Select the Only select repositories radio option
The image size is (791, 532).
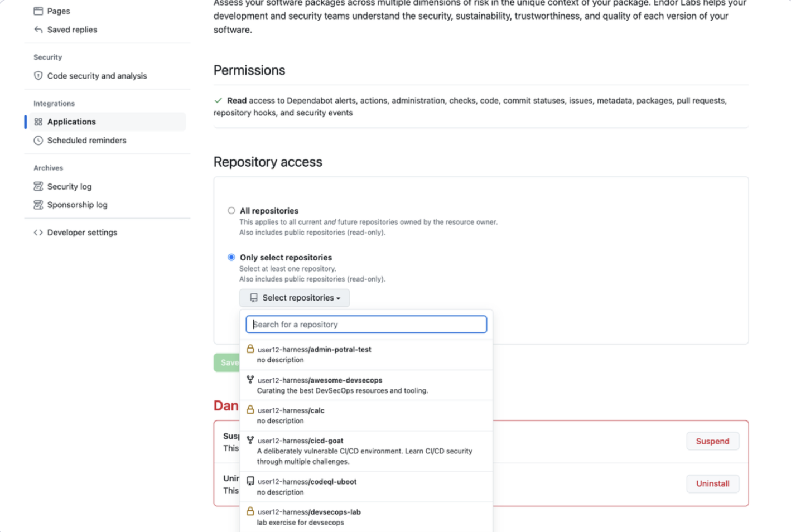[x=231, y=257]
